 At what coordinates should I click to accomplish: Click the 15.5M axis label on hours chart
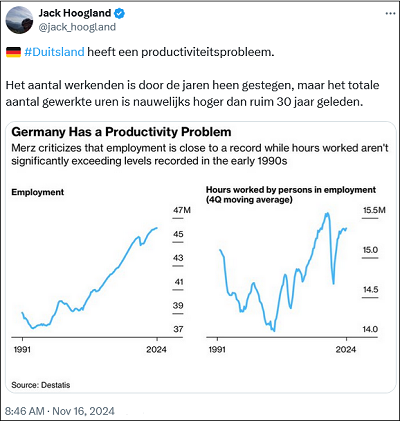[x=374, y=210]
